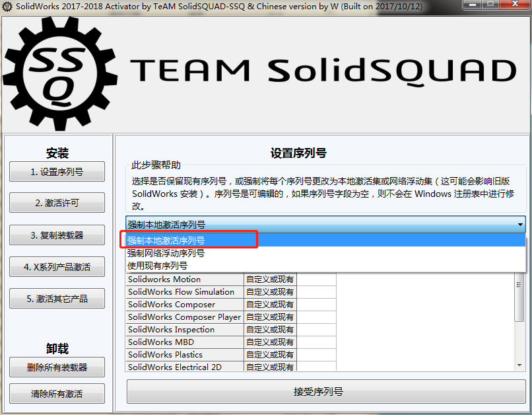Image resolution: width=532 pixels, height=415 pixels.
Task: Open step 5. 激活其它产品
Action: point(57,299)
